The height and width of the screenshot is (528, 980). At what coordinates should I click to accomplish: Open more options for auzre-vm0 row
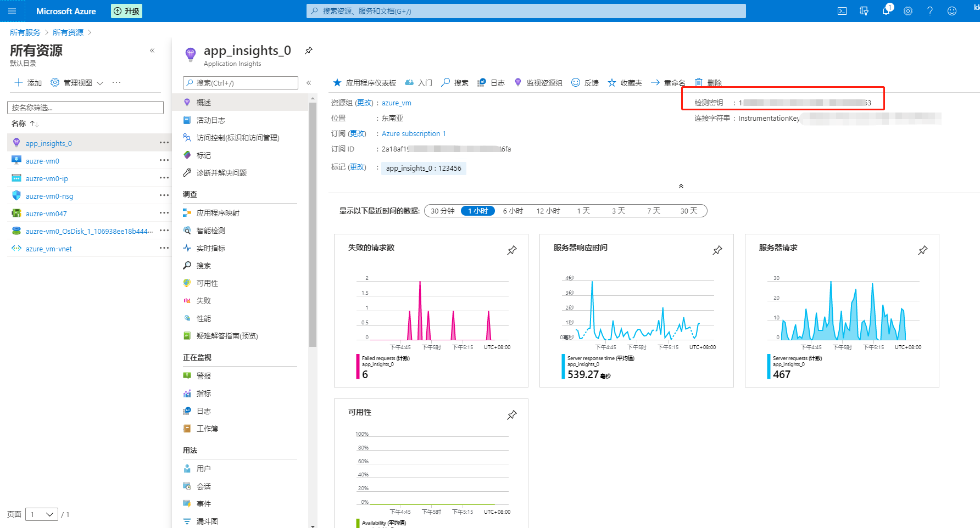[164, 160]
